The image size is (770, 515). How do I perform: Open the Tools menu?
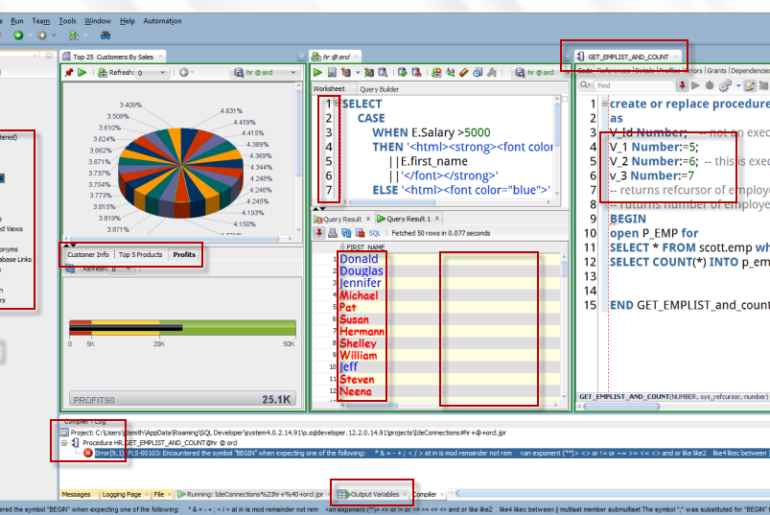pos(67,21)
